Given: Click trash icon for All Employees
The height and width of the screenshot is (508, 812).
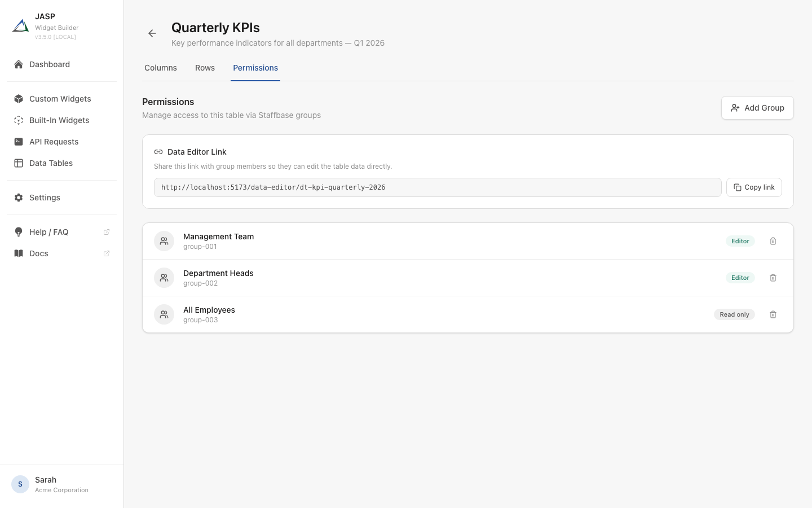Looking at the screenshot, I should (x=773, y=314).
